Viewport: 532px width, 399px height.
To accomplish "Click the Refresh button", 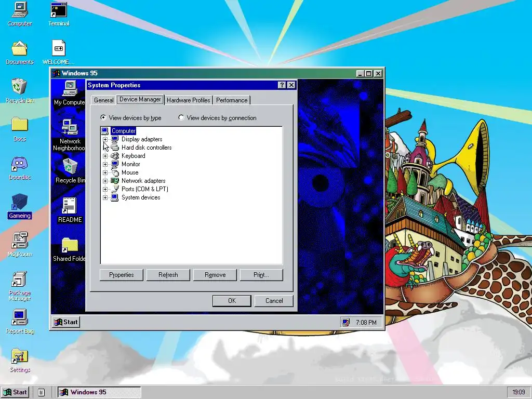I will click(168, 275).
